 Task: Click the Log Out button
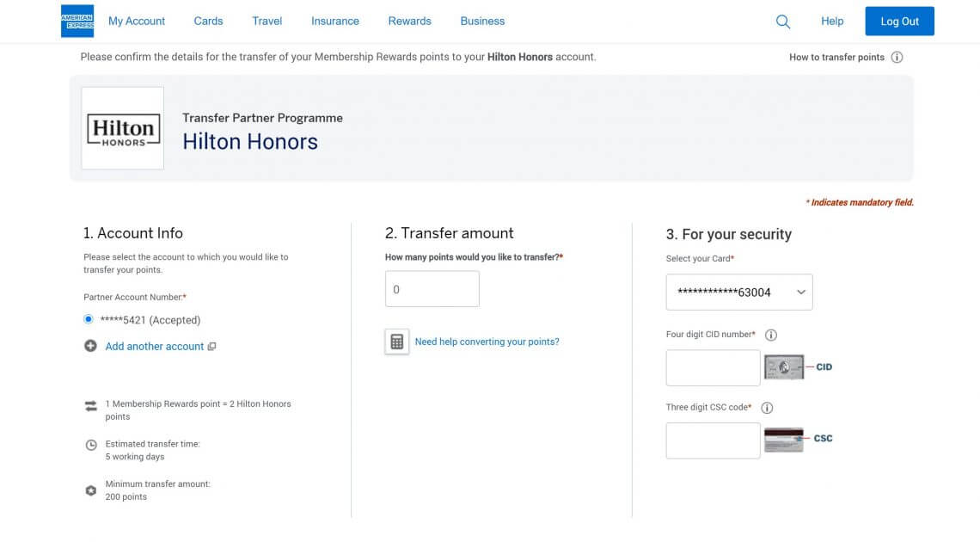pos(899,21)
